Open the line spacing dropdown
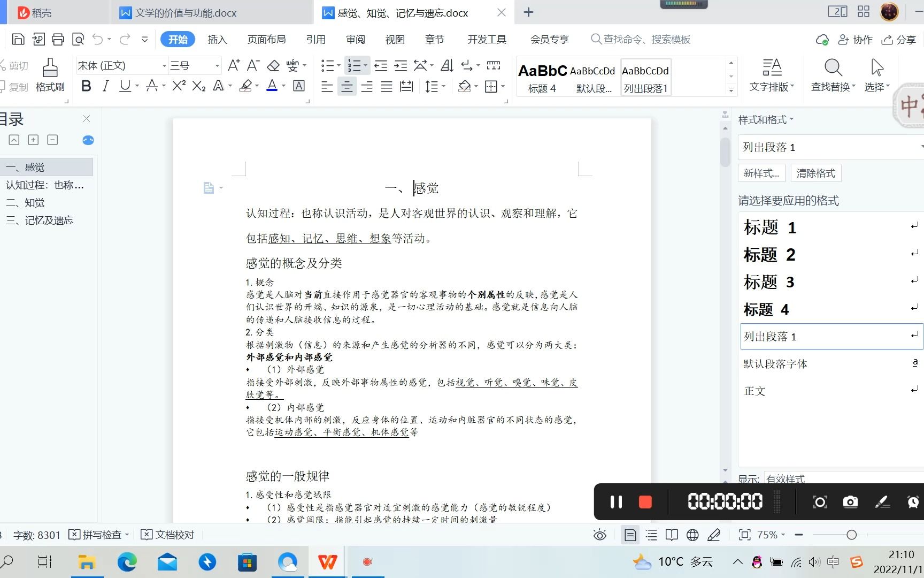Image resolution: width=924 pixels, height=578 pixels. click(444, 86)
